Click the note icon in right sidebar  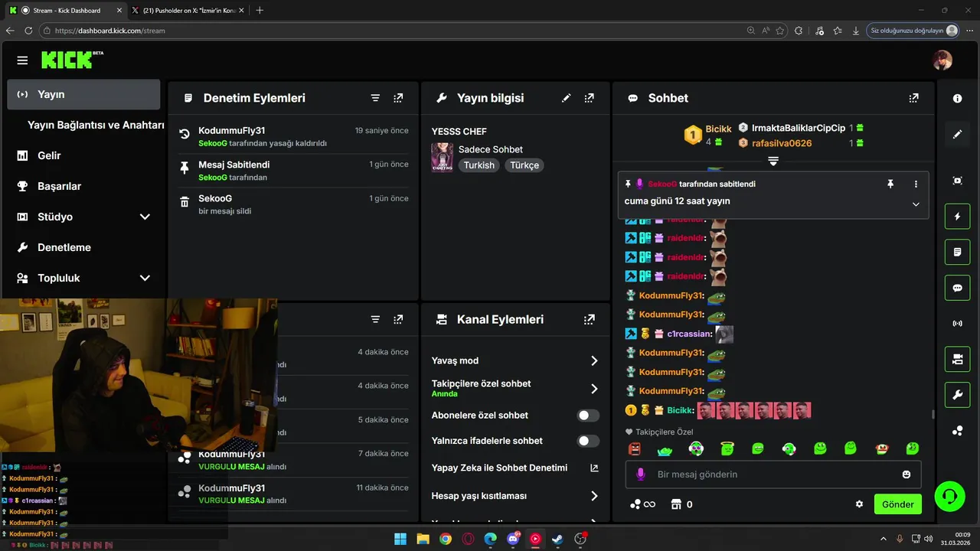click(957, 252)
